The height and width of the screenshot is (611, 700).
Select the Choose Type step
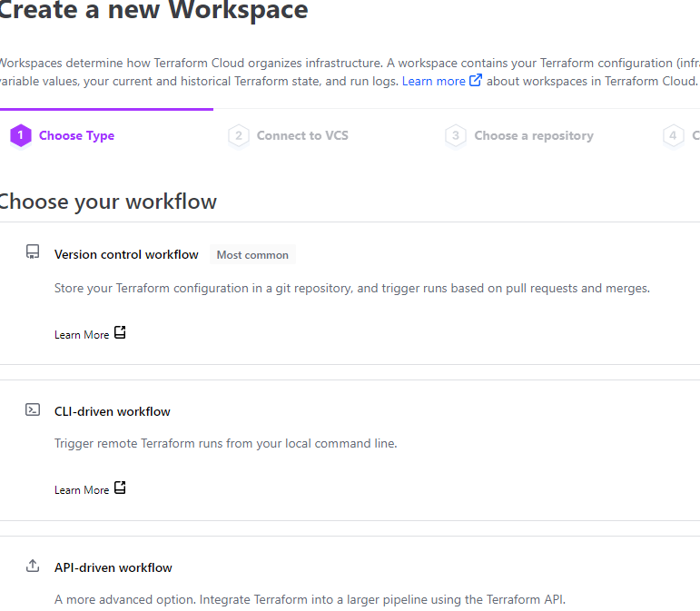tap(76, 135)
